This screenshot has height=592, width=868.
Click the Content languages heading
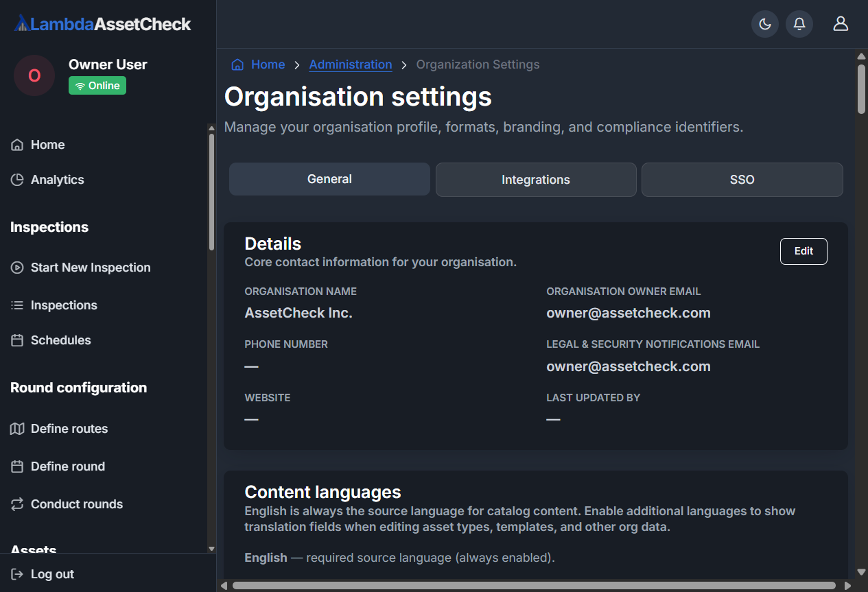click(x=322, y=492)
